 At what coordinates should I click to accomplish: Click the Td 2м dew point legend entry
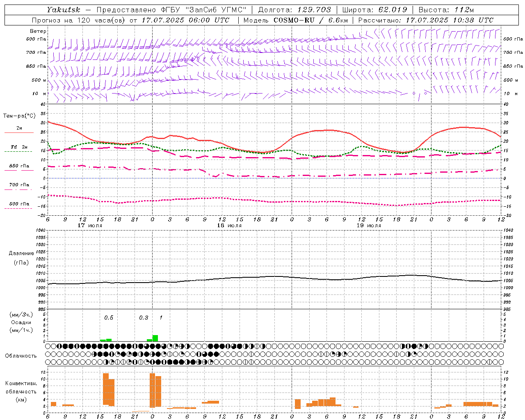pos(19,147)
